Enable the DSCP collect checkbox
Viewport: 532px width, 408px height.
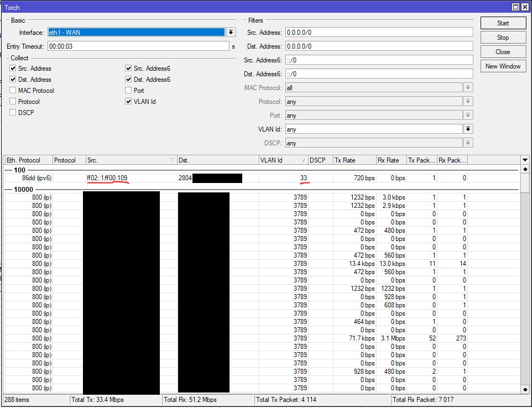pos(13,112)
